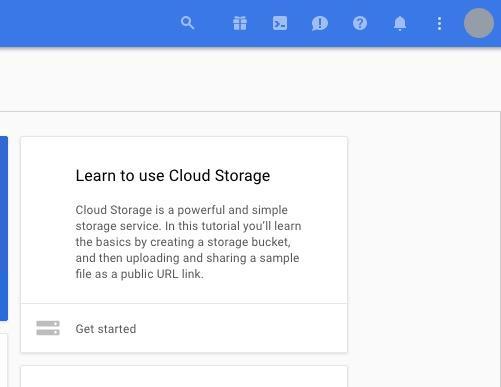Open the three-dot more options menu
This screenshot has height=387, width=501.
439,24
